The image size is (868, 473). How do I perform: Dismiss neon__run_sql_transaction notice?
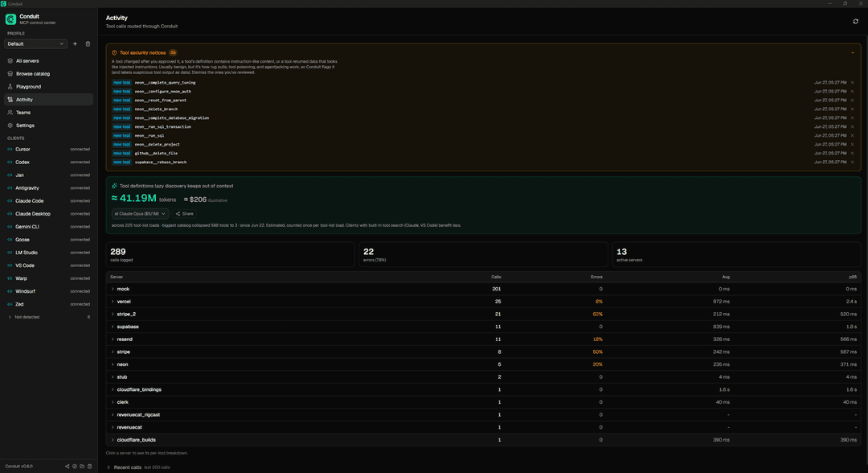[x=853, y=127]
